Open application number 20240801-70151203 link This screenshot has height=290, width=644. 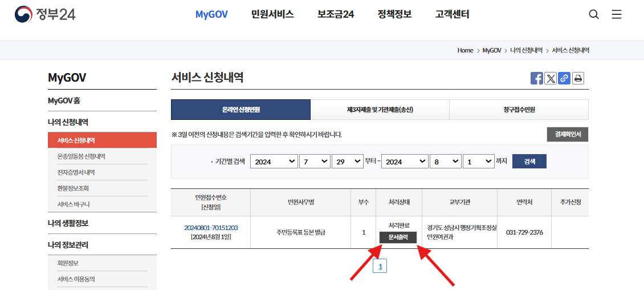pyautogui.click(x=211, y=228)
